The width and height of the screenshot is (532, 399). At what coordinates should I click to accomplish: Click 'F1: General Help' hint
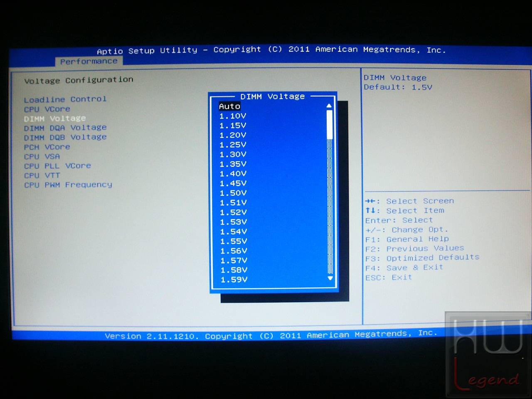tap(407, 239)
